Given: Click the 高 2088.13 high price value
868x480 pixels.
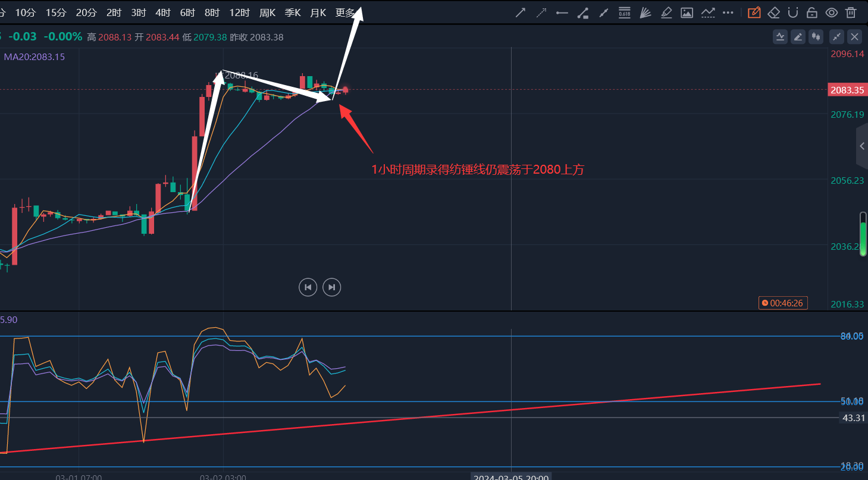Looking at the screenshot, I should pos(109,37).
